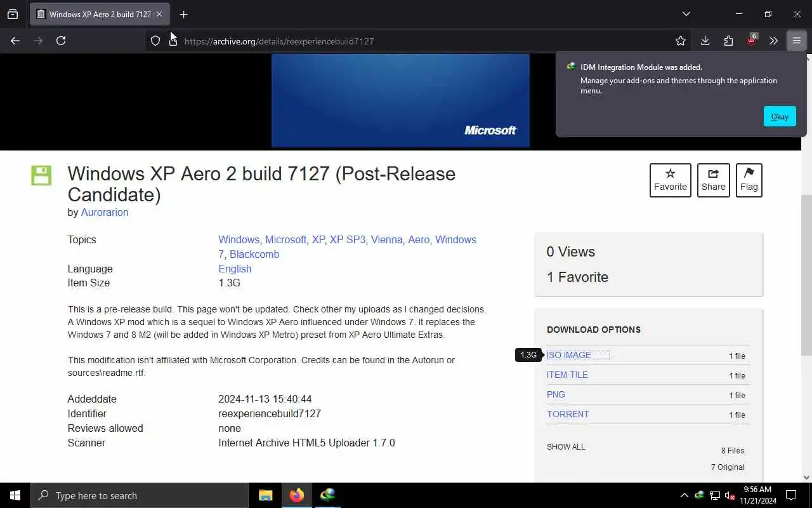Viewport: 812px width, 508px height.
Task: Open the Firefox downloads panel
Action: (x=705, y=41)
